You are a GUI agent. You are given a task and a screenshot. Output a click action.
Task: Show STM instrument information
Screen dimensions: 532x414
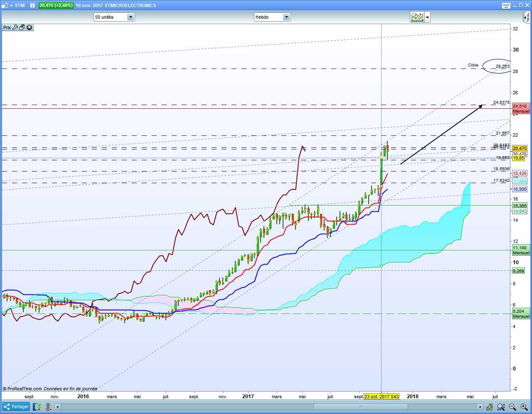point(32,5)
